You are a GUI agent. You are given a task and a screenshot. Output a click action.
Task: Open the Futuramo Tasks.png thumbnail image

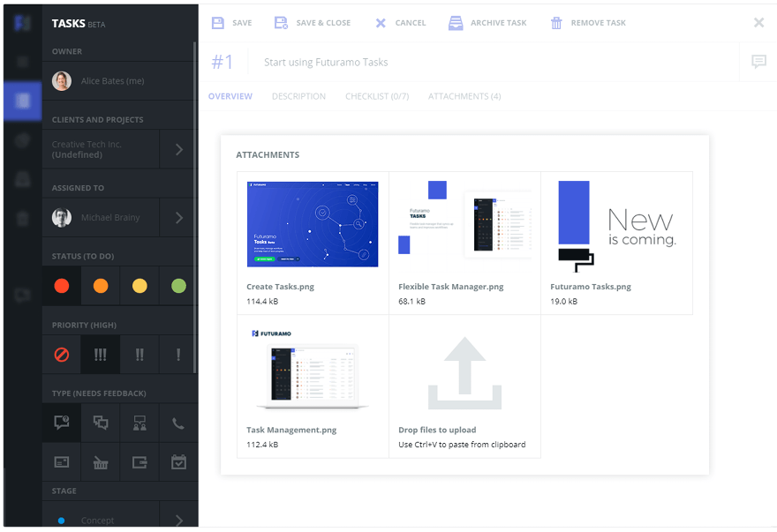click(x=617, y=227)
